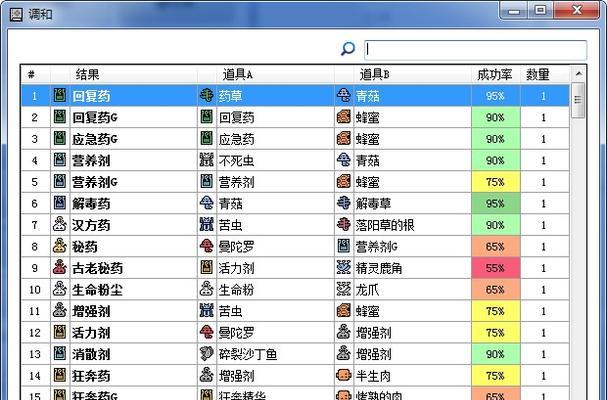Select row number 7

[x=34, y=225]
